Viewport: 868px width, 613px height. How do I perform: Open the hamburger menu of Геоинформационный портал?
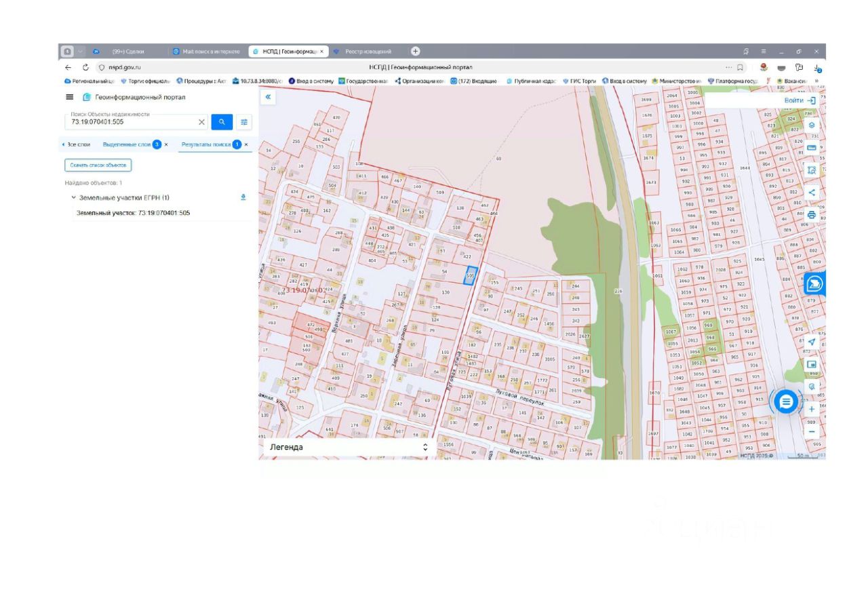(x=69, y=97)
